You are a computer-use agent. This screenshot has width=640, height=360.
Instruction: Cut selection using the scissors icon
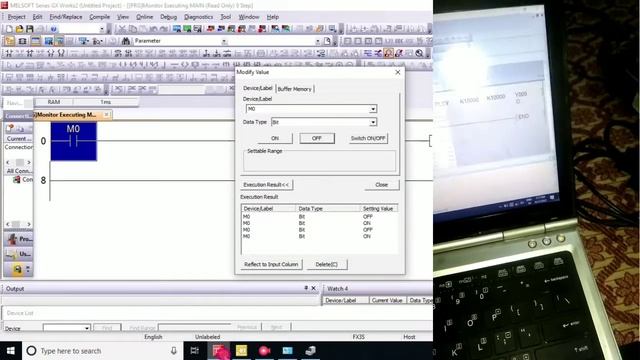pyautogui.click(x=122, y=29)
